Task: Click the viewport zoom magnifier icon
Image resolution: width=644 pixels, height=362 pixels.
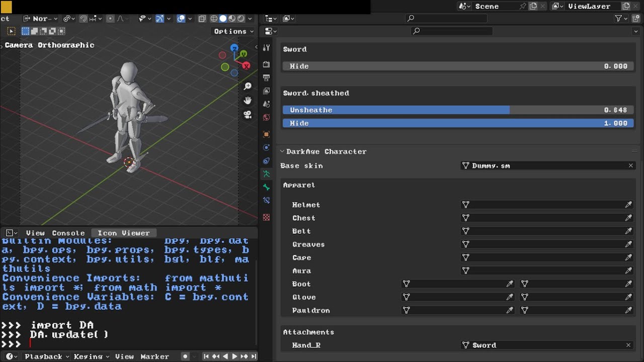Action: point(248,86)
